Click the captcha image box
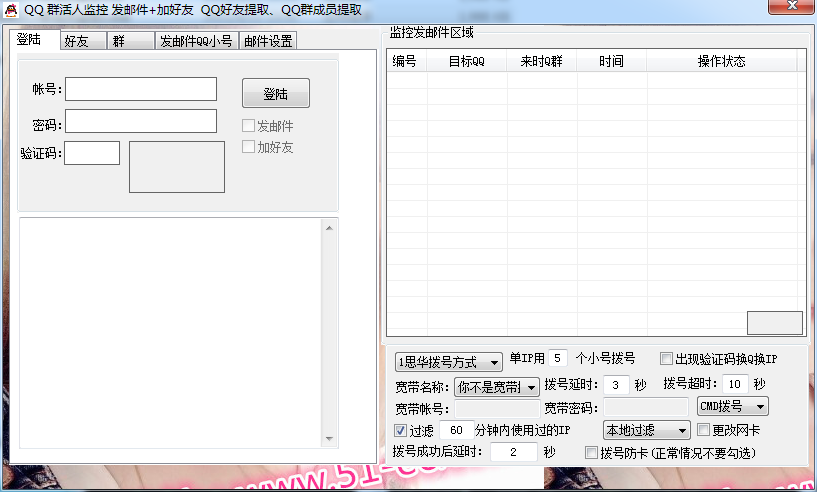817x492 pixels. (x=177, y=167)
